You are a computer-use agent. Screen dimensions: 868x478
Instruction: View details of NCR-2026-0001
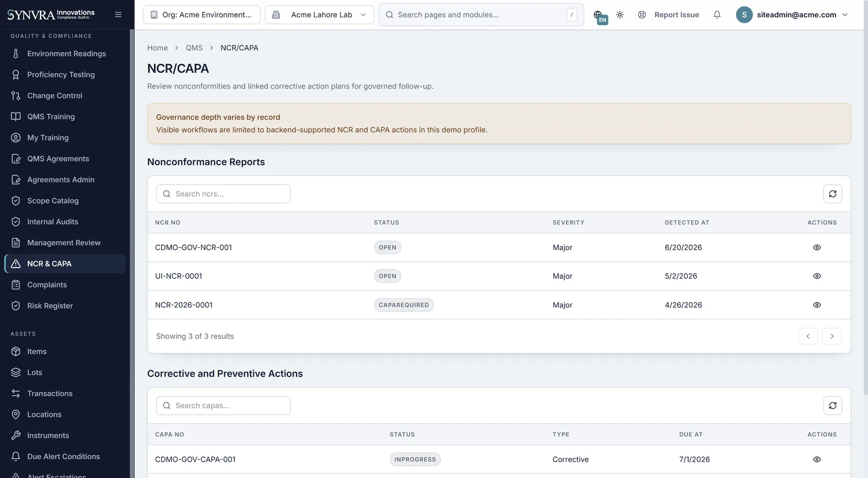[817, 305]
